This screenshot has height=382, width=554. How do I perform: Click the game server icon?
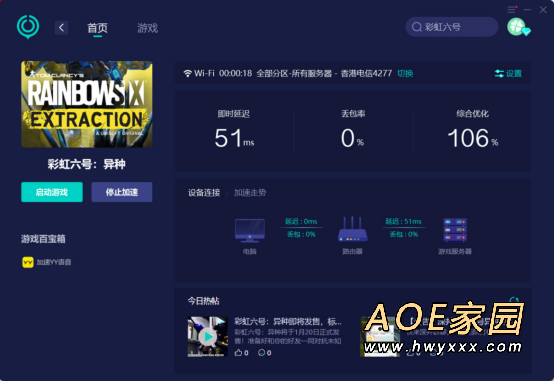(455, 230)
